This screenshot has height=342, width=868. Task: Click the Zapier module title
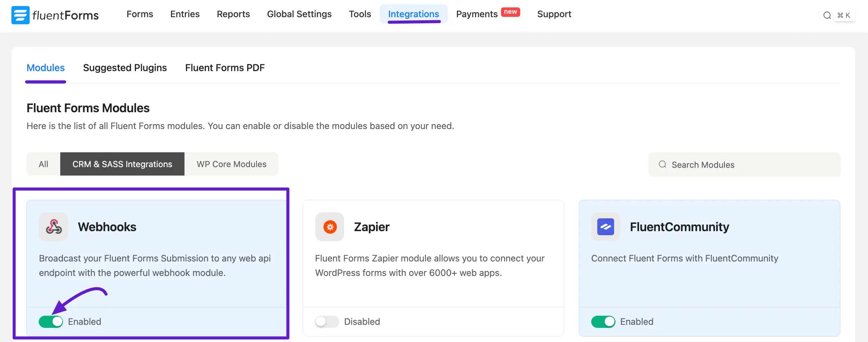pyautogui.click(x=372, y=227)
